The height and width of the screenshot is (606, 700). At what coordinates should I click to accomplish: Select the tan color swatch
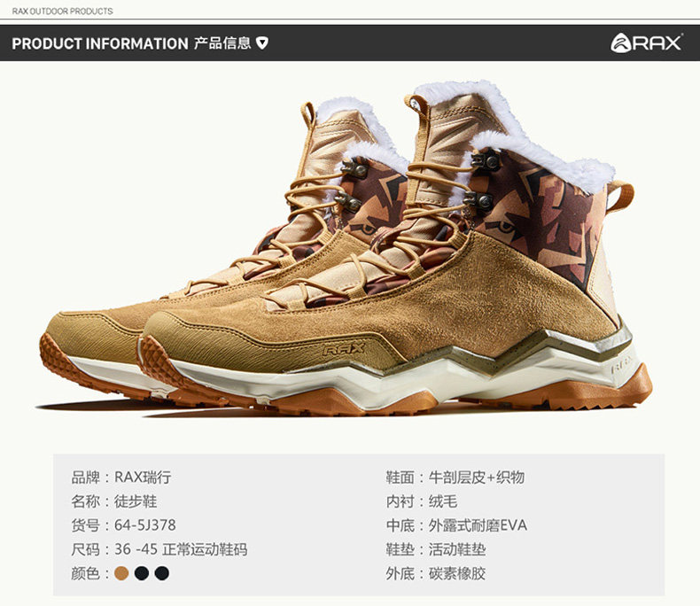pyautogui.click(x=121, y=573)
